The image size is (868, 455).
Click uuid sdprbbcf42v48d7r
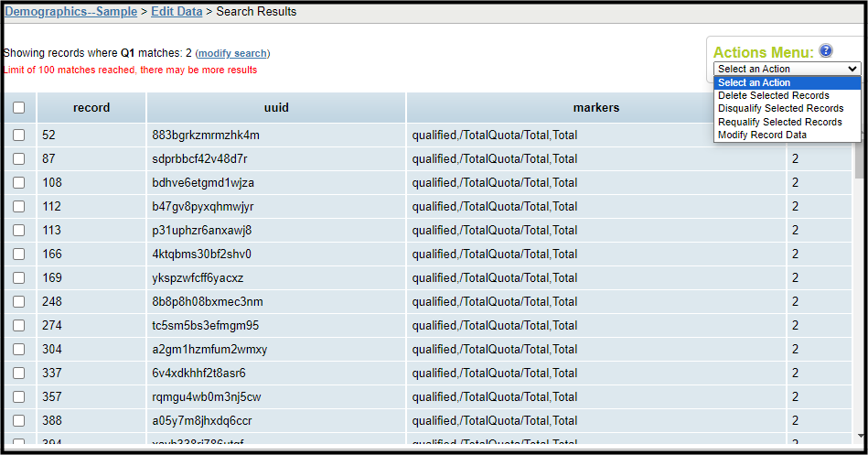point(199,158)
